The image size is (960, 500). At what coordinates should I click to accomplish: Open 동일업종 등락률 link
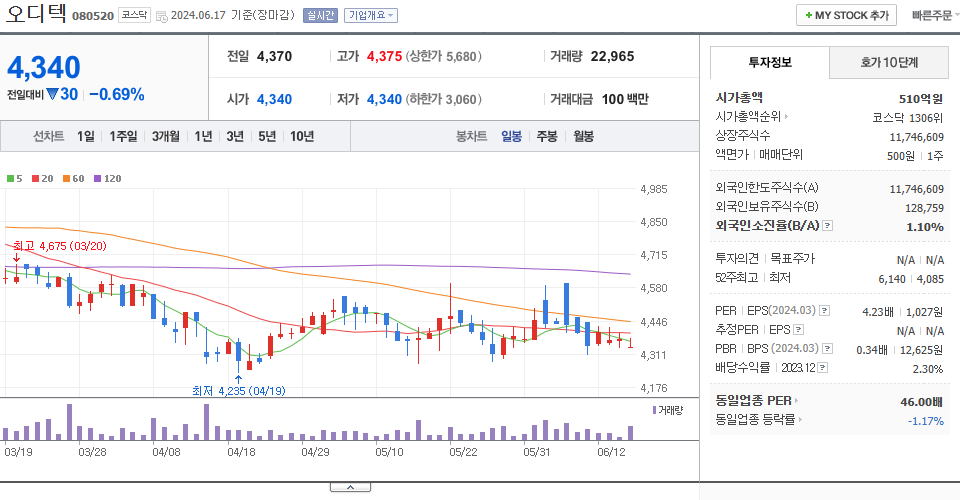pyautogui.click(x=759, y=420)
